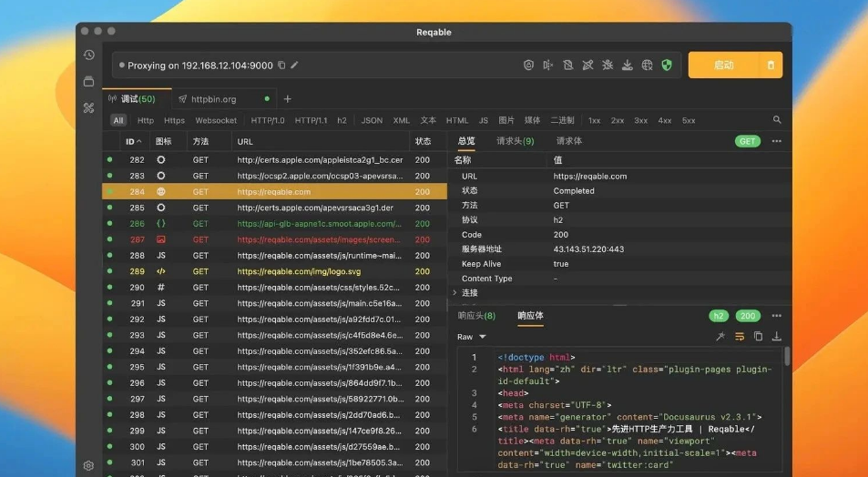Copy the response body with the copy icon
This screenshot has width=868, height=477.
click(x=758, y=337)
